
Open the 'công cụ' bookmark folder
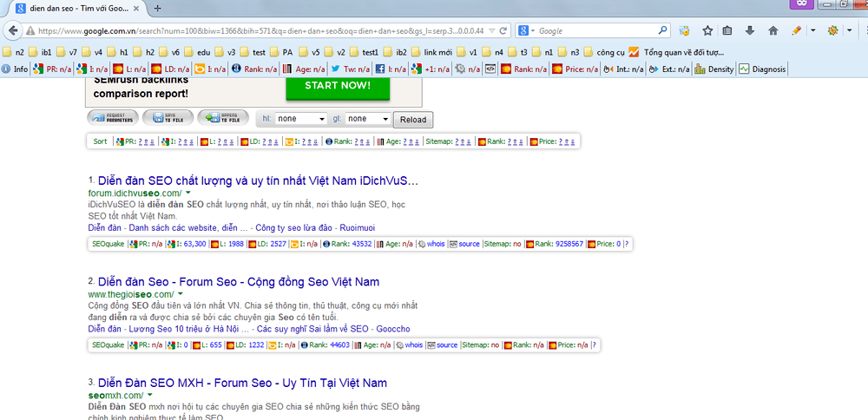pyautogui.click(x=605, y=53)
